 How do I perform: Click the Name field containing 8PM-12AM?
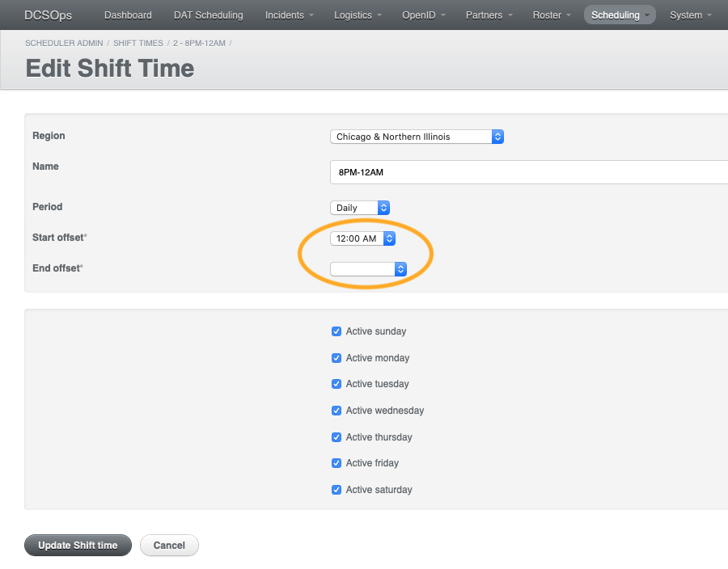coord(485,172)
